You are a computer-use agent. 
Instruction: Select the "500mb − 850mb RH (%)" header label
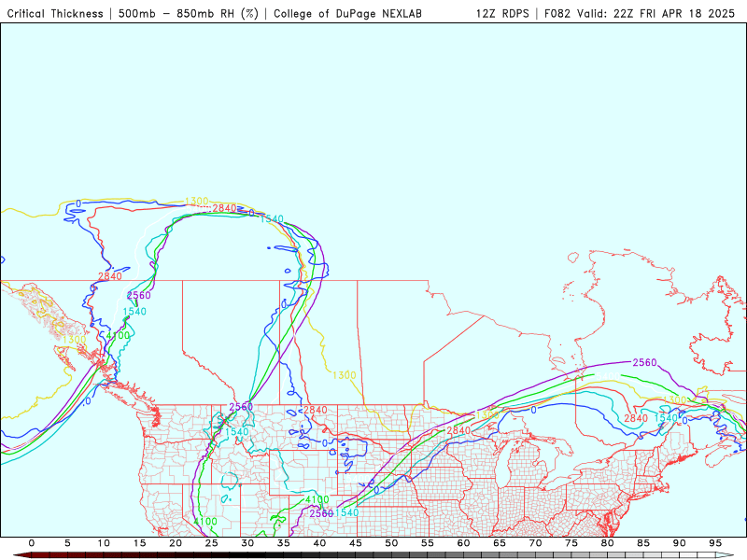(x=189, y=14)
